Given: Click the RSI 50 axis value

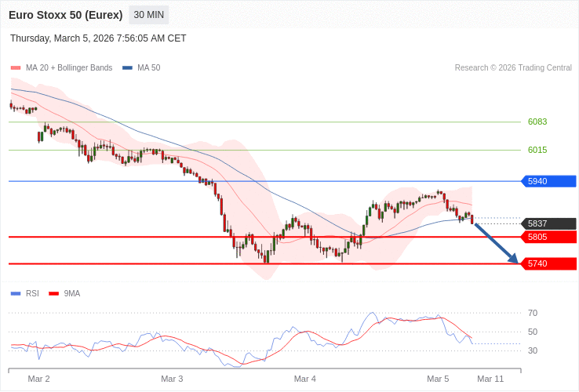Looking at the screenshot, I should point(533,332).
